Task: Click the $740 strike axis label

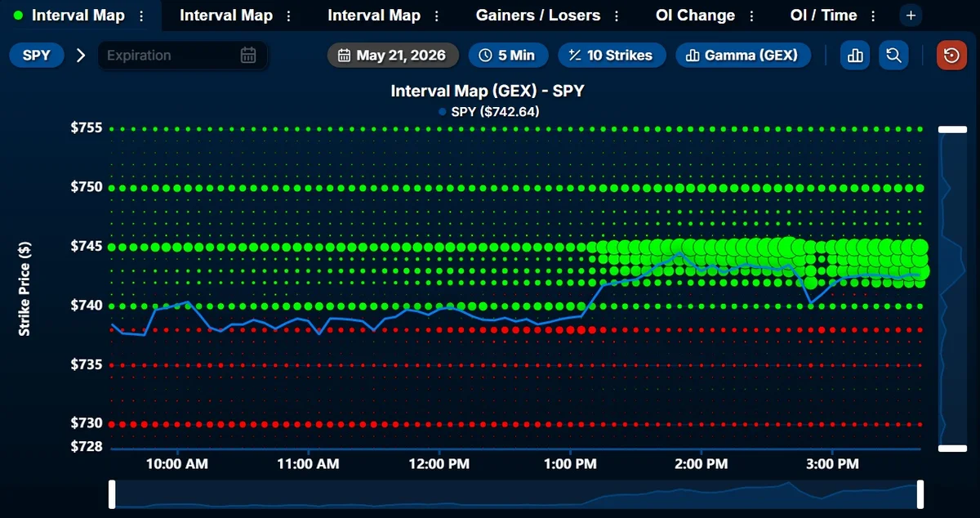Action: (x=87, y=306)
